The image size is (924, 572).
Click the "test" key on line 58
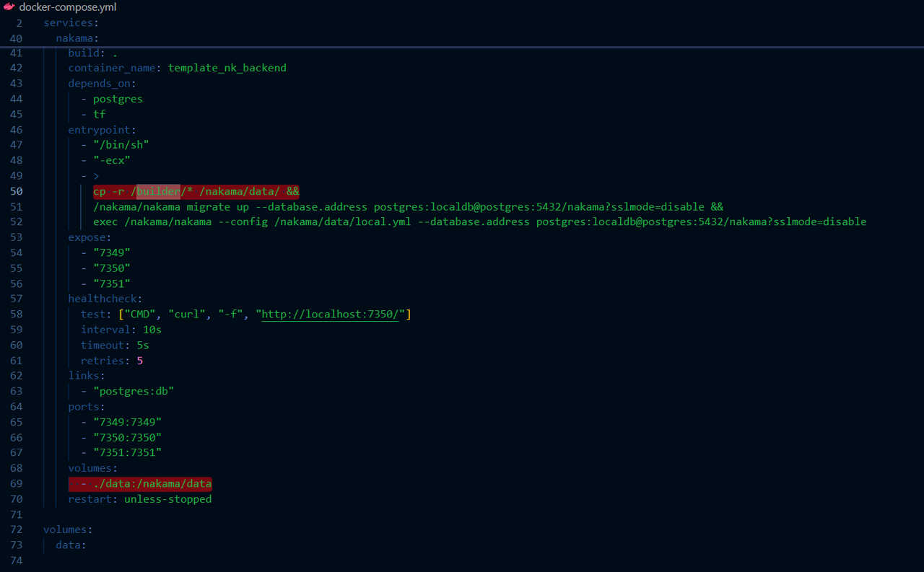click(93, 314)
